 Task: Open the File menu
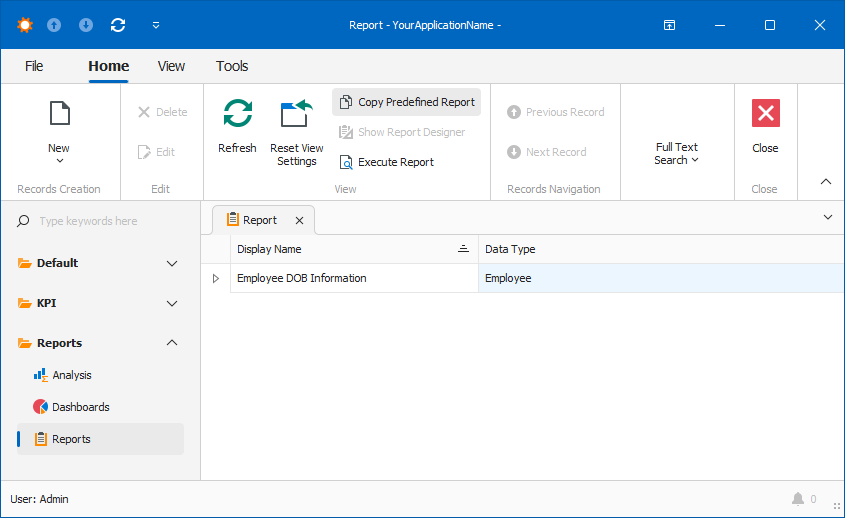[x=34, y=66]
